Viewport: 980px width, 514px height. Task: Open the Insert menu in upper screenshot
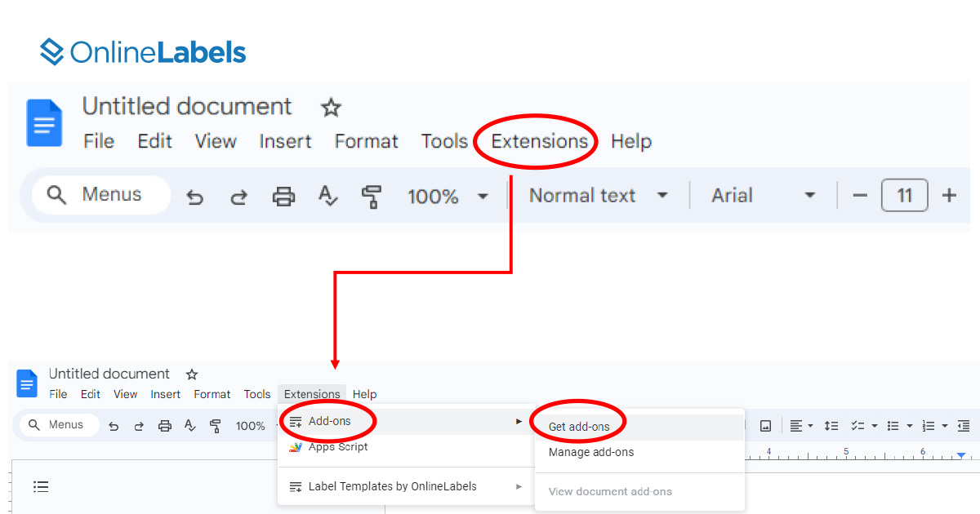(x=285, y=141)
